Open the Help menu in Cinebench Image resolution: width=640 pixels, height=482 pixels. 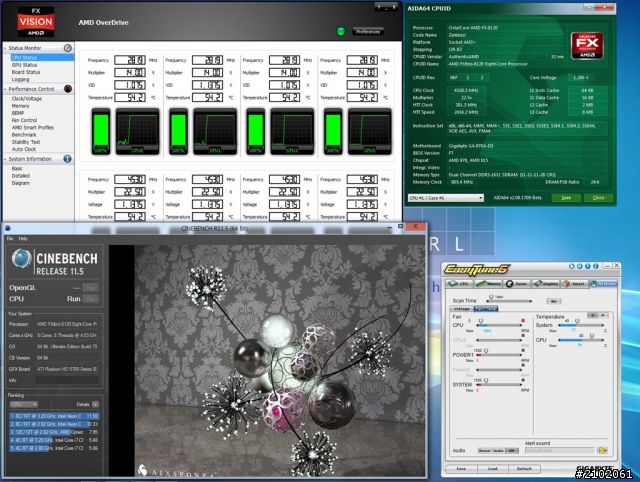coord(23,238)
